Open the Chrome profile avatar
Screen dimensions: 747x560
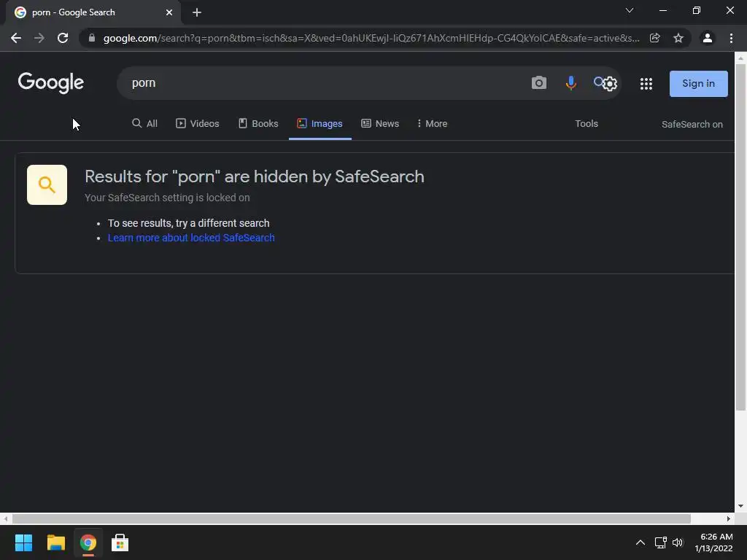[x=708, y=38]
